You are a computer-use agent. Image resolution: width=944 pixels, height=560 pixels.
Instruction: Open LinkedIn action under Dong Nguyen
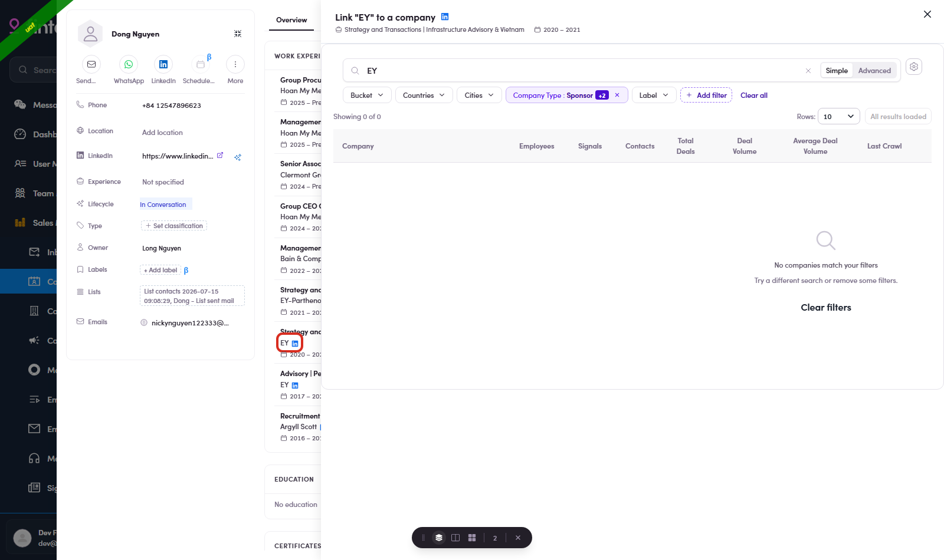point(163,64)
